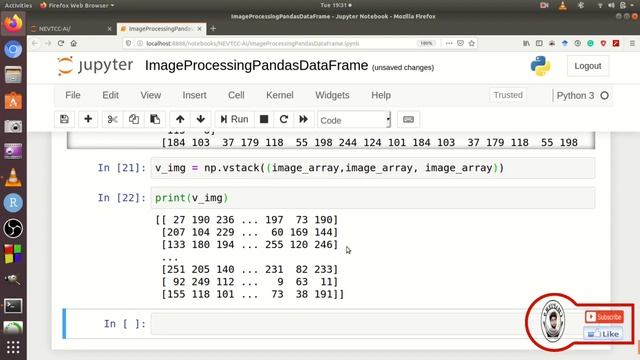
Task: Open the Widgets menu
Action: tap(332, 95)
